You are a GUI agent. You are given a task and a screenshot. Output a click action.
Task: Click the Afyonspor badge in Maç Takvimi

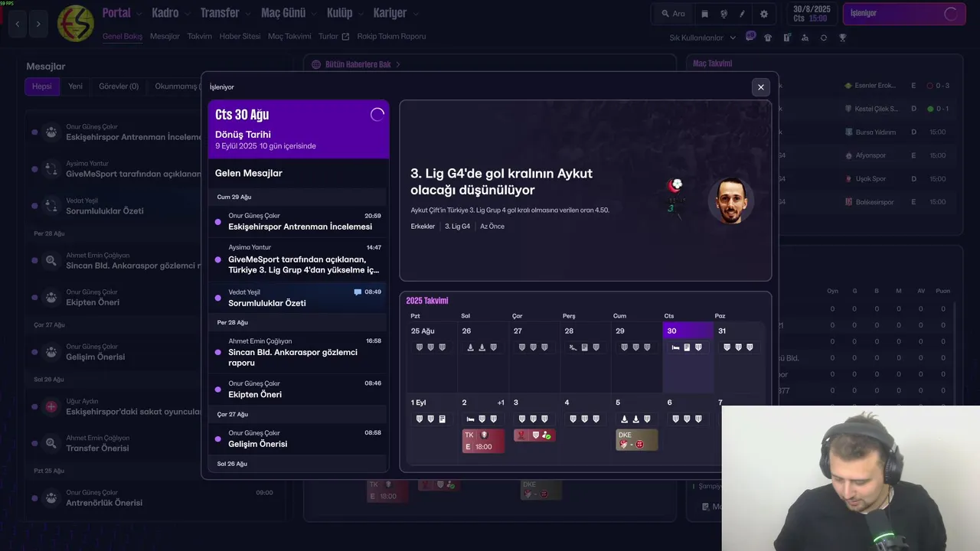click(848, 155)
